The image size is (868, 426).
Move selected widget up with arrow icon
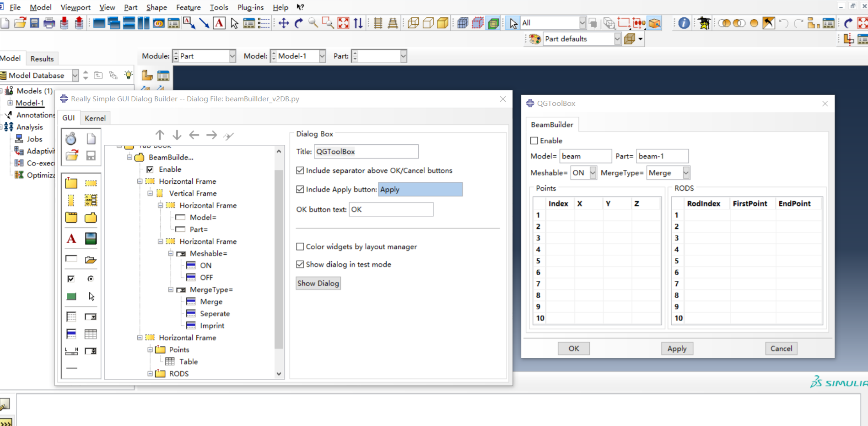160,135
